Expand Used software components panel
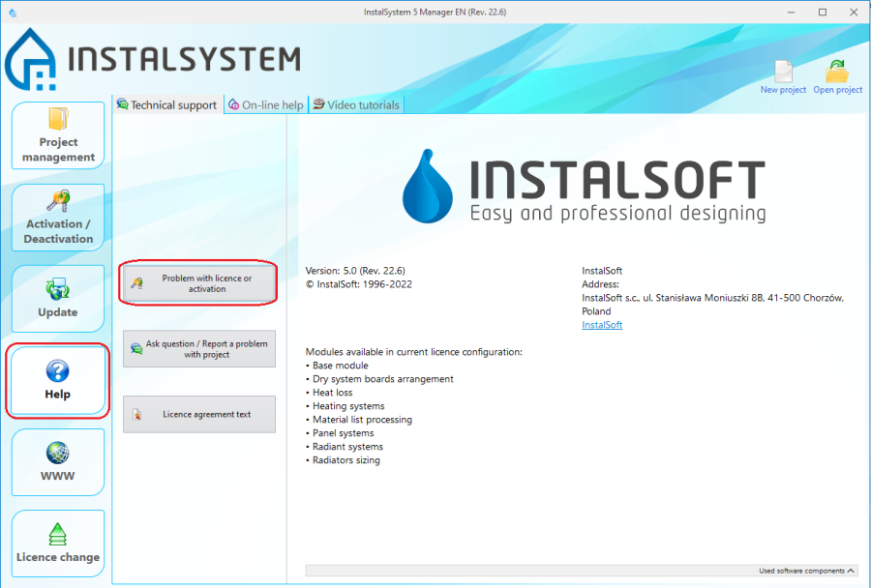 click(806, 571)
